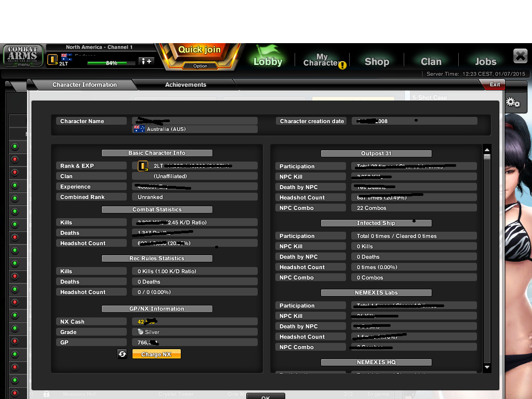Click the stats scrollbar thumb
The height and width of the screenshot is (399, 532).
click(487, 157)
